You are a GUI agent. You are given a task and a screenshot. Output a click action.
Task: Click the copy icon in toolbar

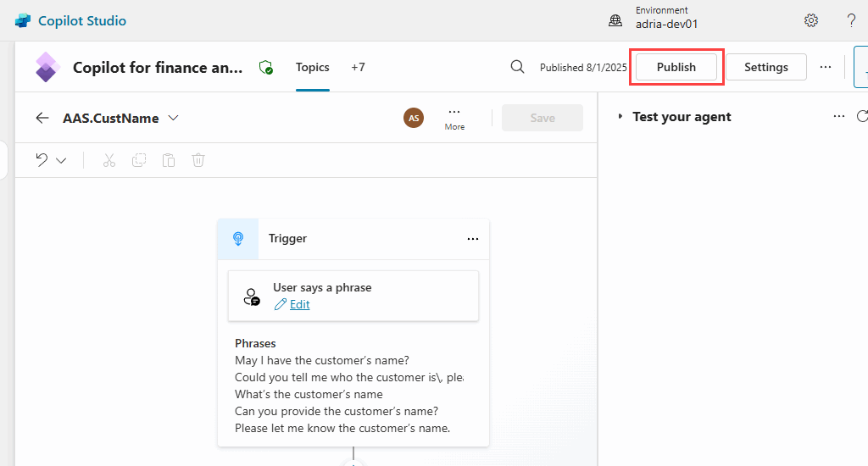(139, 160)
